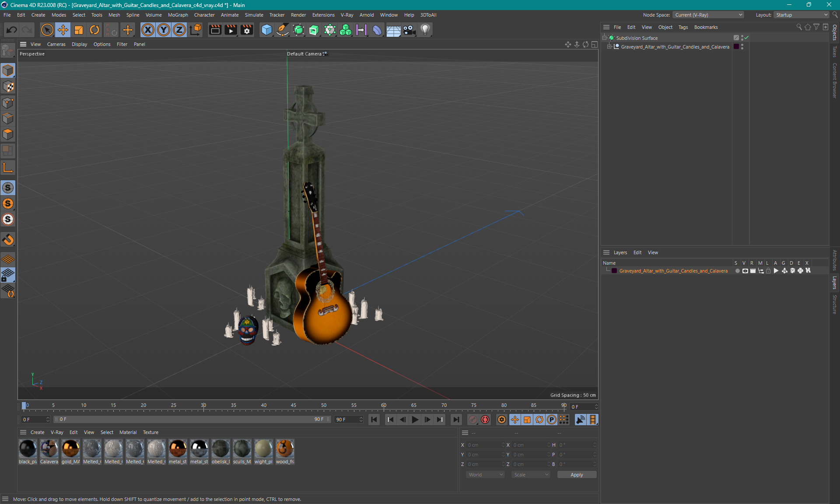Open the Bend deformer icon
The image size is (840, 504).
click(377, 30)
